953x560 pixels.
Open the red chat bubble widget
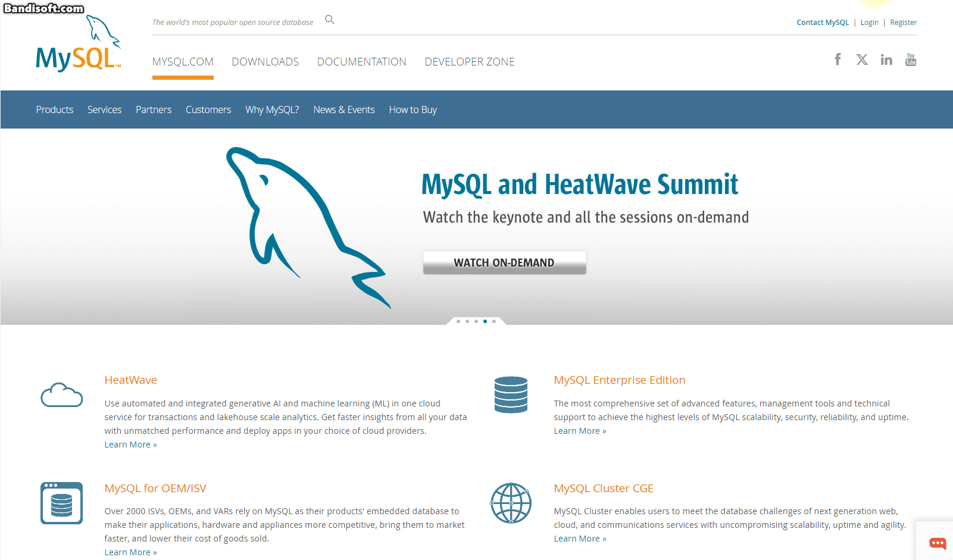click(938, 543)
